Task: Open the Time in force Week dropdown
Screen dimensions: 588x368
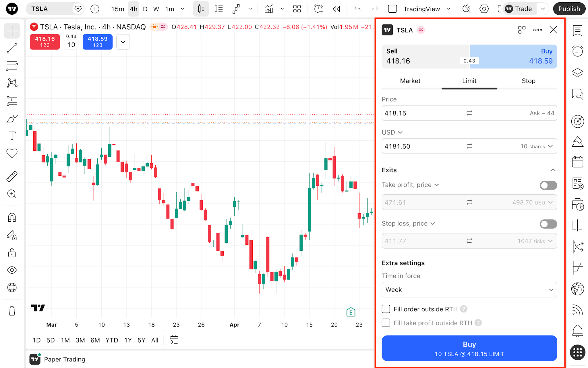Action: [469, 290]
